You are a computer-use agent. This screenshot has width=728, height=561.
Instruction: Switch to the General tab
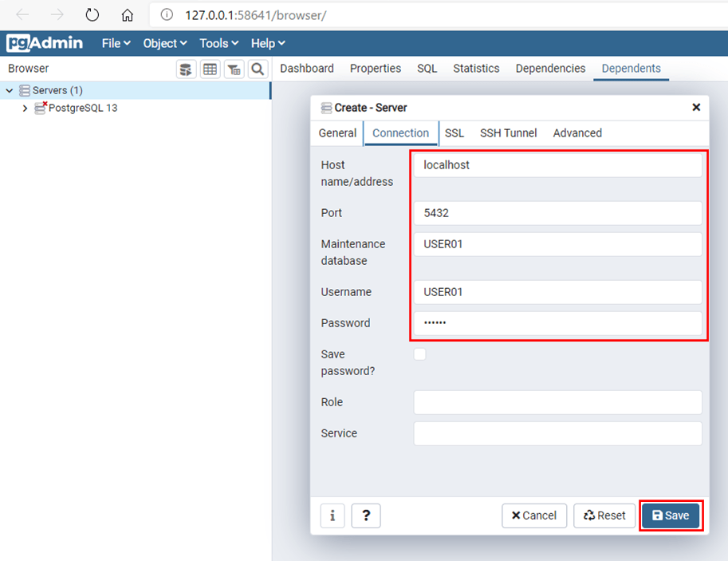[x=337, y=133]
